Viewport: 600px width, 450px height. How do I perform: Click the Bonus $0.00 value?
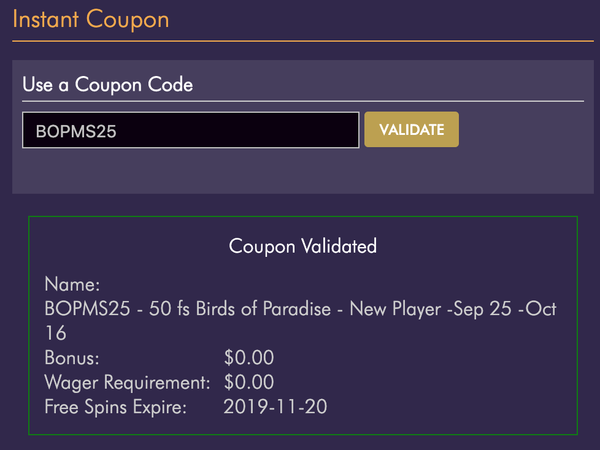(x=250, y=358)
